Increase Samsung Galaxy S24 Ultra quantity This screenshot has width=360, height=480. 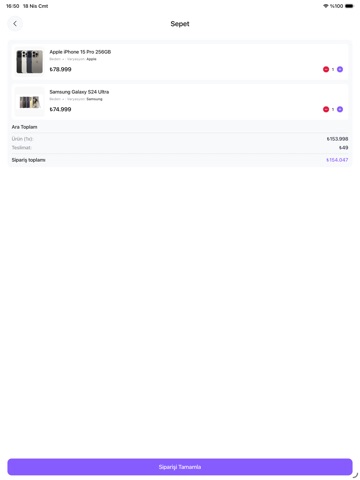(x=340, y=109)
